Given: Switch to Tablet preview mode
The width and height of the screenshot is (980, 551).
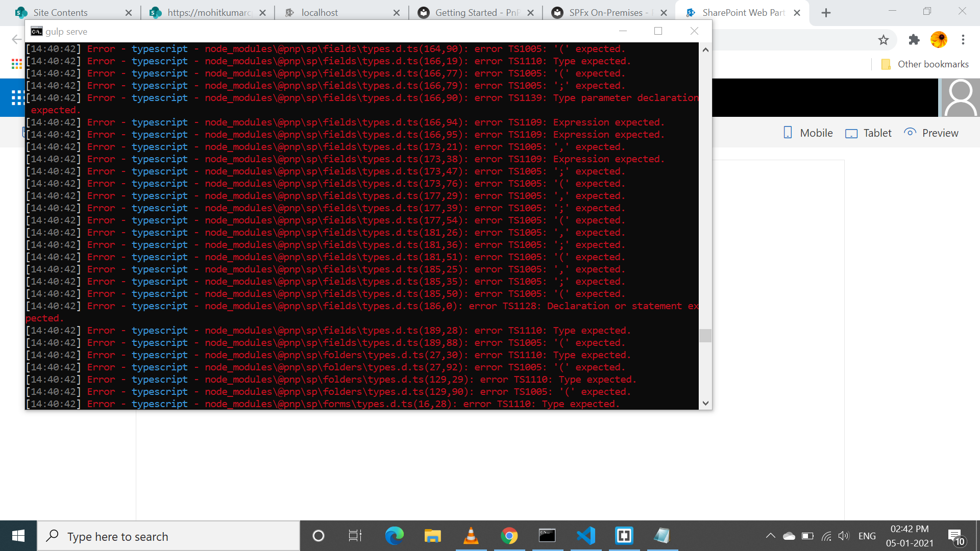Looking at the screenshot, I should coord(868,133).
